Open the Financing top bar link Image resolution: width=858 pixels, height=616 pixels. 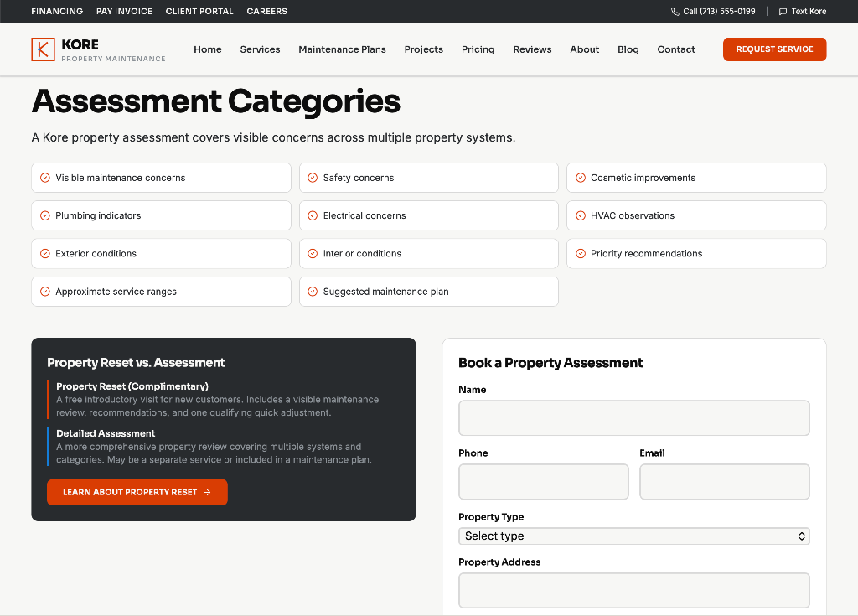(57, 12)
